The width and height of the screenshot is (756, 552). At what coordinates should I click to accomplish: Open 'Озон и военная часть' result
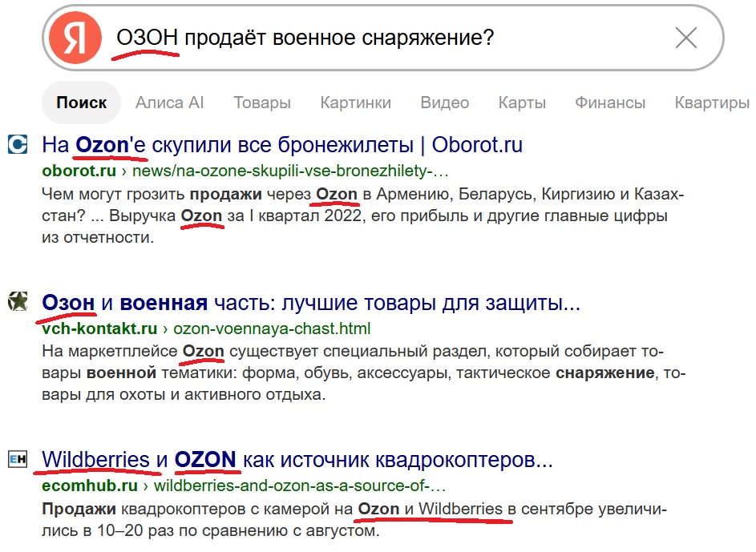click(311, 303)
